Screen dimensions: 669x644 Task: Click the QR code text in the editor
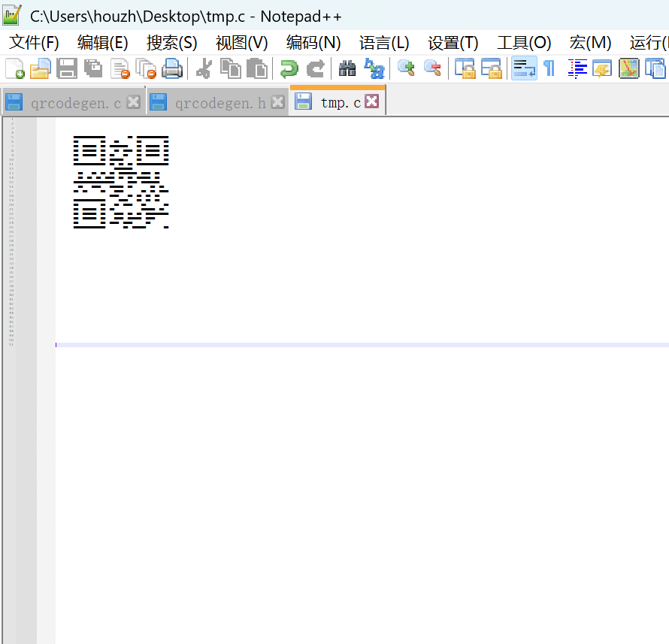121,182
